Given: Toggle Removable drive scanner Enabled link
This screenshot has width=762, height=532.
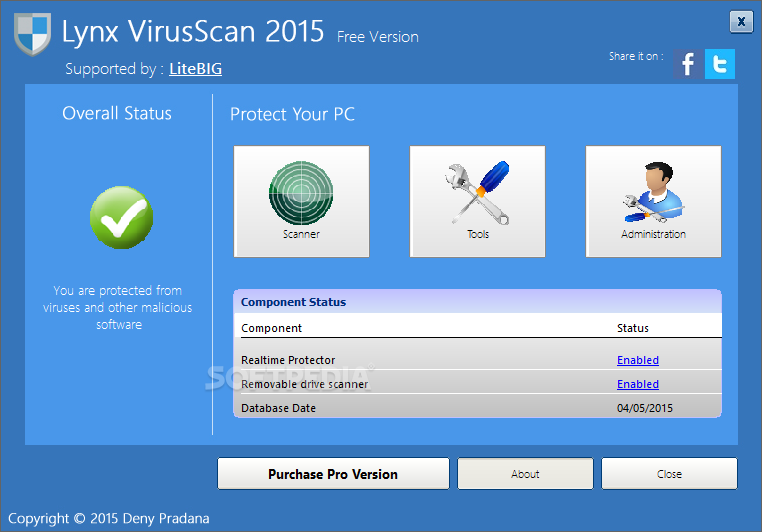Looking at the screenshot, I should 638,384.
